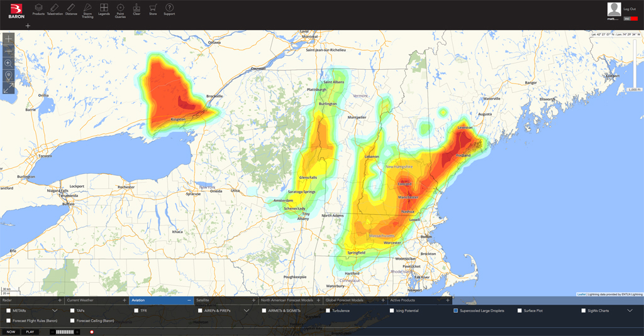Enable AIREPs & PIREPs checkbox
Screen dimensions: 644x336
coord(200,310)
